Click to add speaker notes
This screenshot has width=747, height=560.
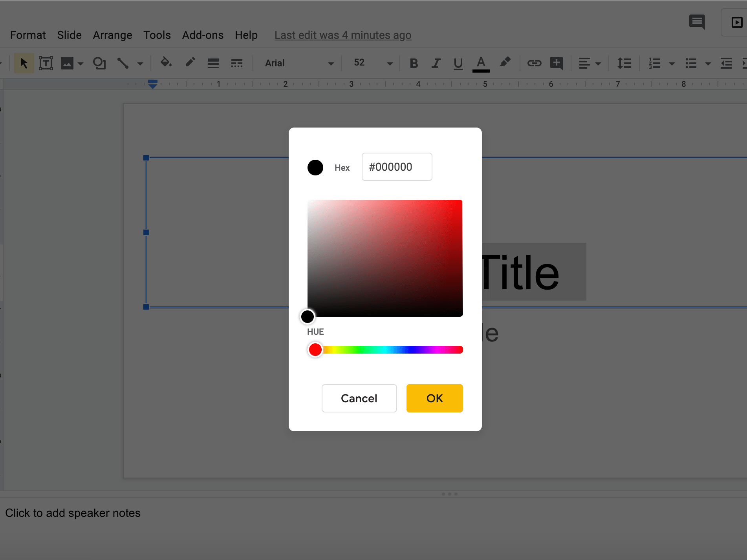pos(73,513)
